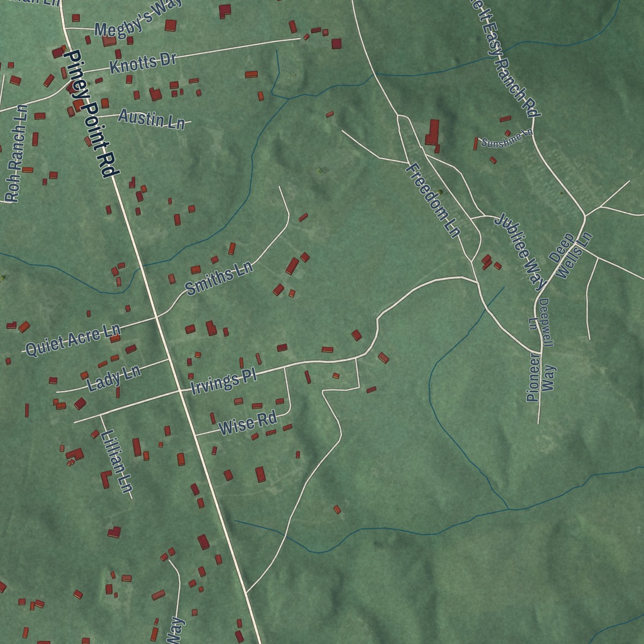Click the Irvings Pl road label
Viewport: 644px width, 644px height.
(223, 382)
